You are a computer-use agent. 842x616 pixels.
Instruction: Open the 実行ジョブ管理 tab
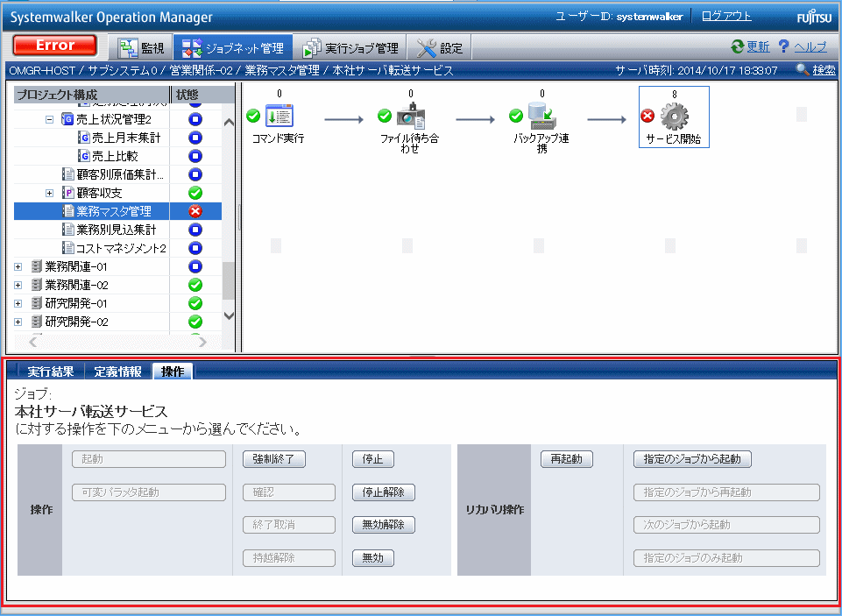350,48
